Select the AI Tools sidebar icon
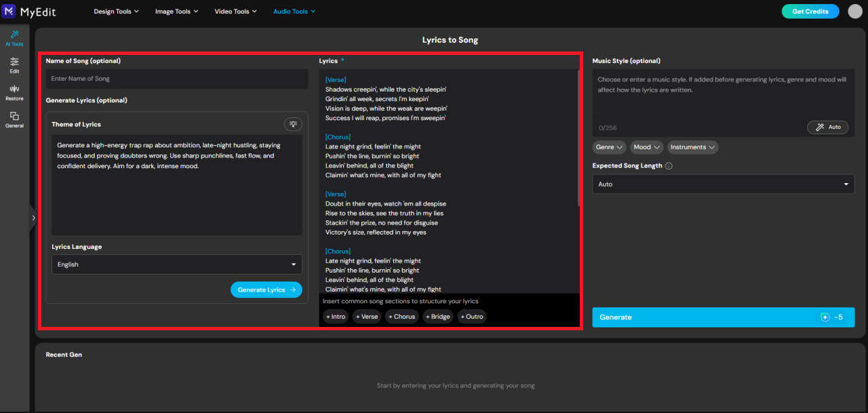Viewport: 868px width, 413px height. click(x=14, y=37)
